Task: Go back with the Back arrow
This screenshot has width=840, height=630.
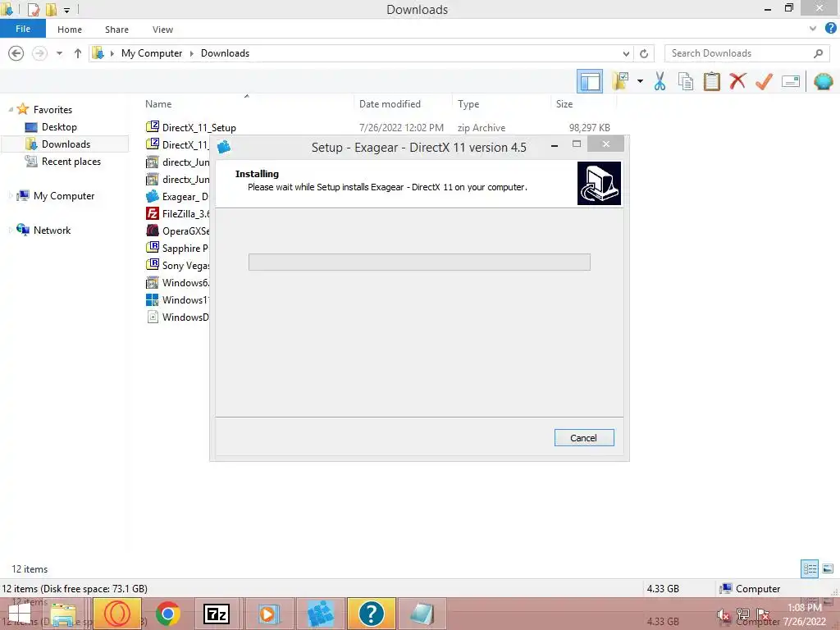Action: click(x=16, y=53)
